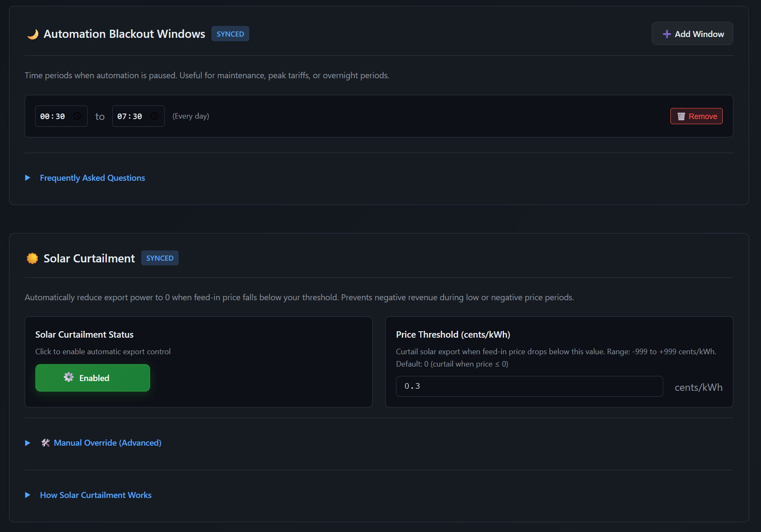Click the SYNCED badge for Solar Curtailment
This screenshot has width=761, height=532.
(160, 258)
